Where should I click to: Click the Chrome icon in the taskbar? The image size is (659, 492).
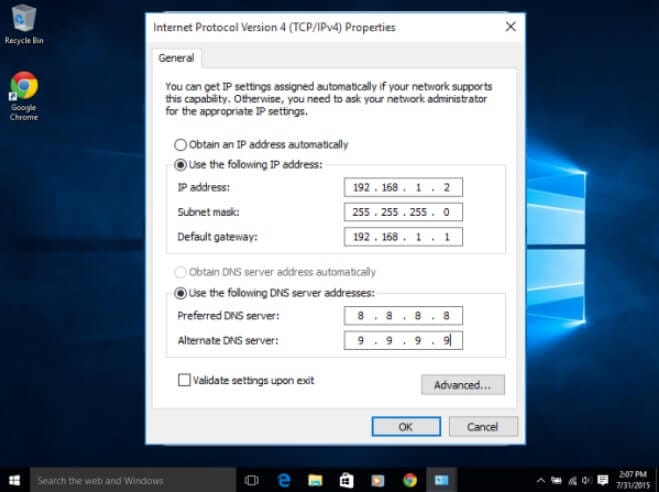click(x=410, y=480)
